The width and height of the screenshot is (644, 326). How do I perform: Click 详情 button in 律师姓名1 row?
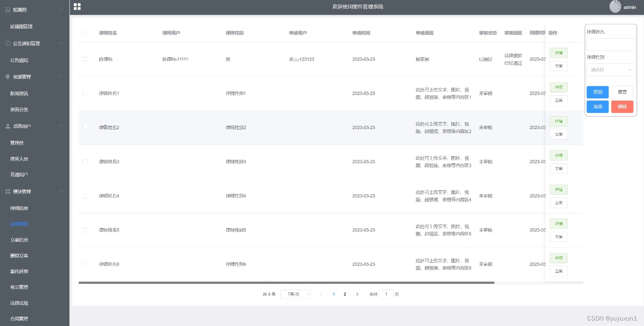coord(559,87)
